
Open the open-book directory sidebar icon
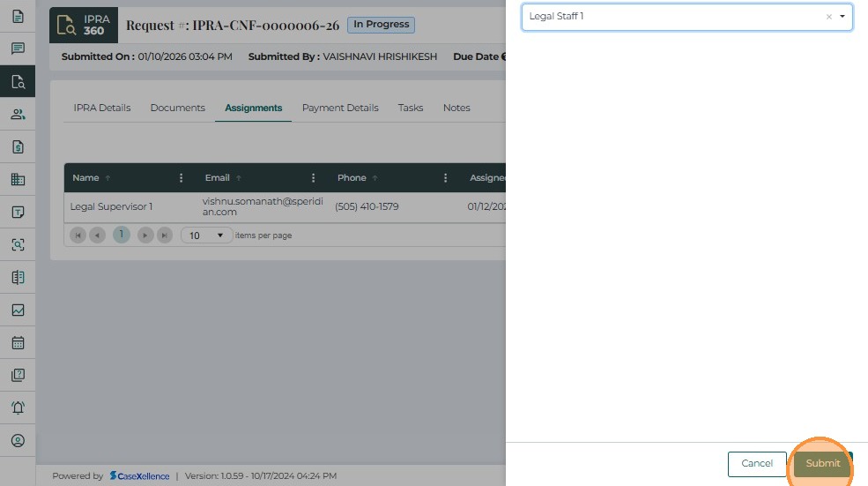(x=18, y=277)
